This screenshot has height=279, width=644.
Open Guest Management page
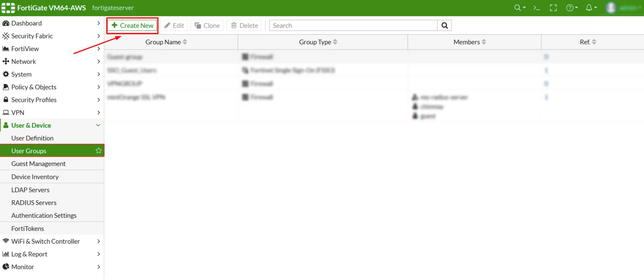pyautogui.click(x=52, y=164)
